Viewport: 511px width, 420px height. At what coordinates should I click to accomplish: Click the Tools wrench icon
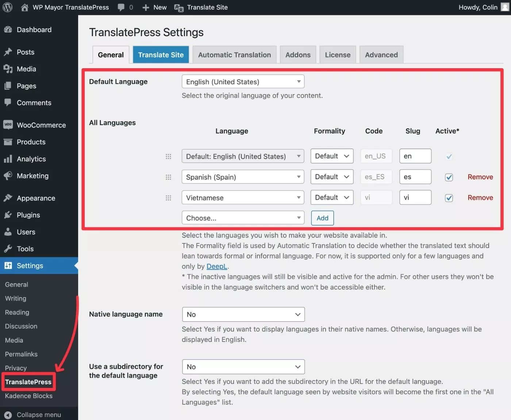pos(8,249)
